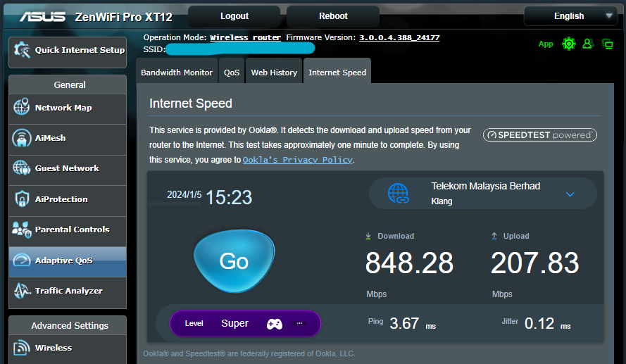
Task: Start speed test with Go button
Action: [234, 261]
